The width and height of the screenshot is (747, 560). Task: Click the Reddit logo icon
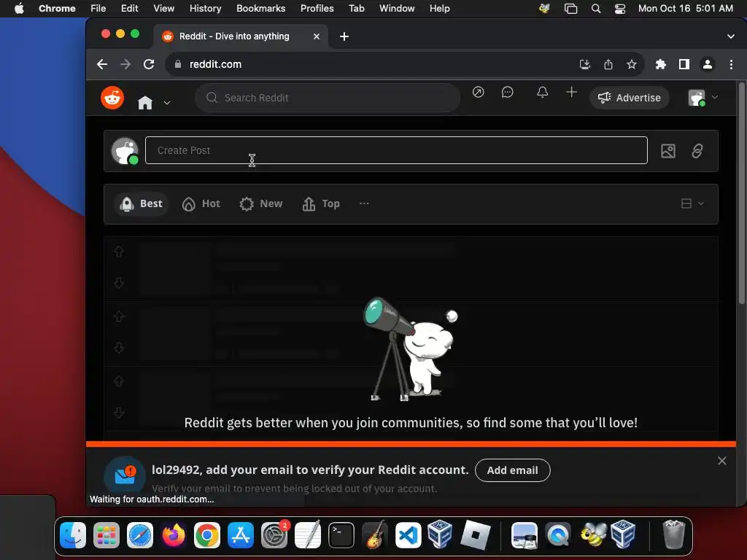pos(112,98)
